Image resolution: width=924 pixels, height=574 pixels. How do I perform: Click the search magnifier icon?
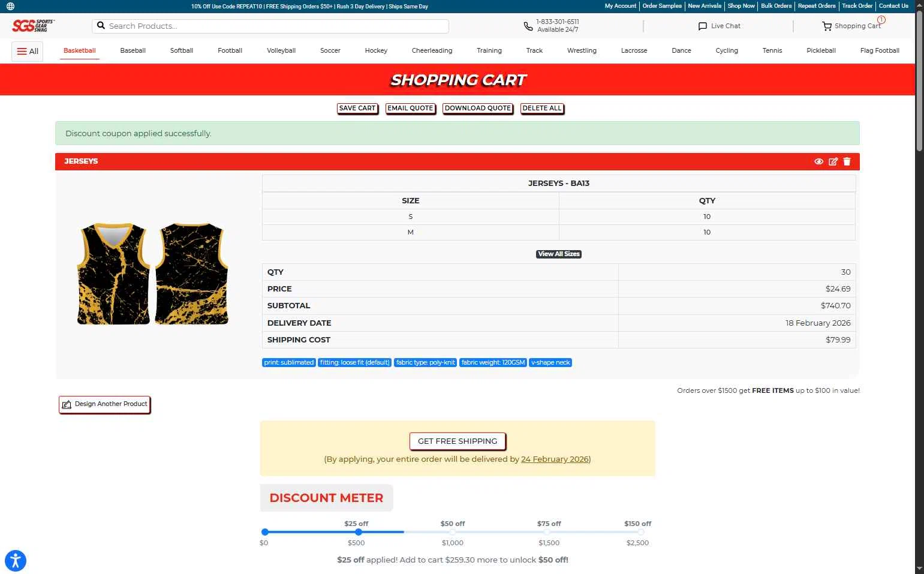pos(101,26)
